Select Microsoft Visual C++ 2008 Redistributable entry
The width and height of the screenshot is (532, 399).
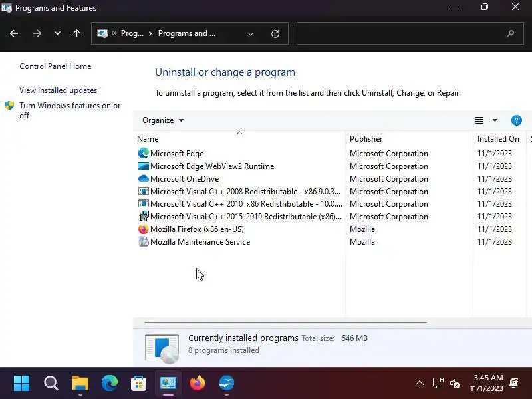point(245,192)
